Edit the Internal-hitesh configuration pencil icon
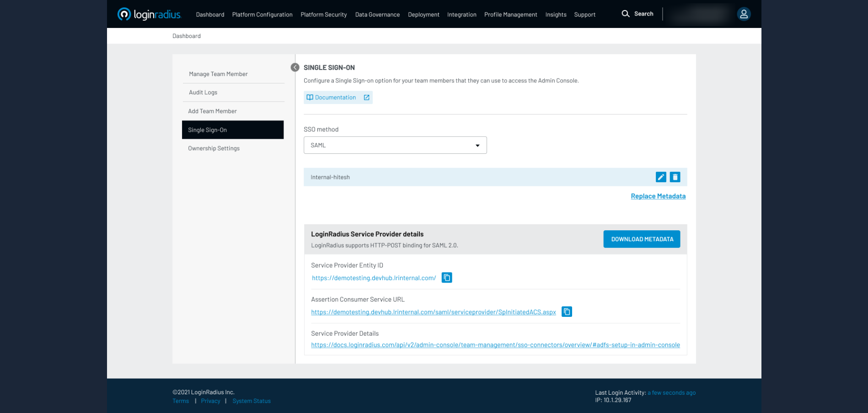 pos(660,177)
